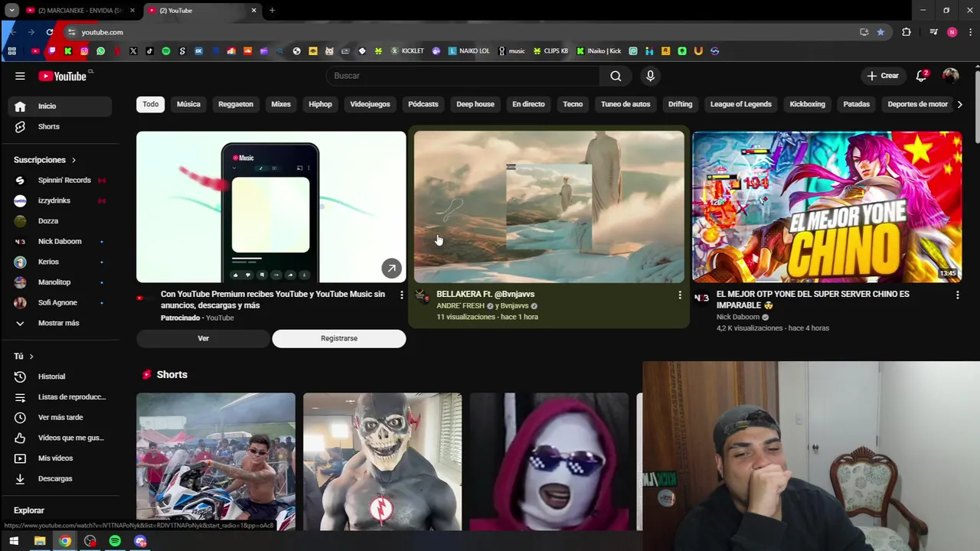Open Historial in the sidebar

point(60,377)
